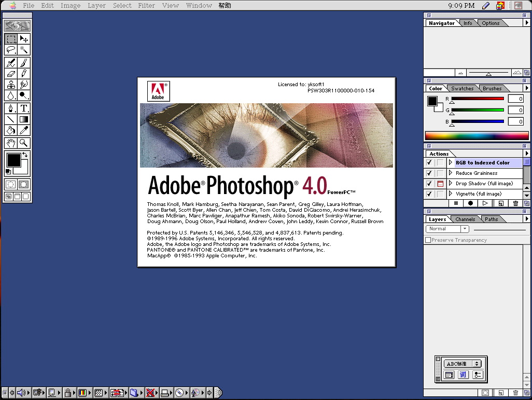Screen dimensions: 532x400
Task: Select the Gradient tool
Action: click(24, 119)
